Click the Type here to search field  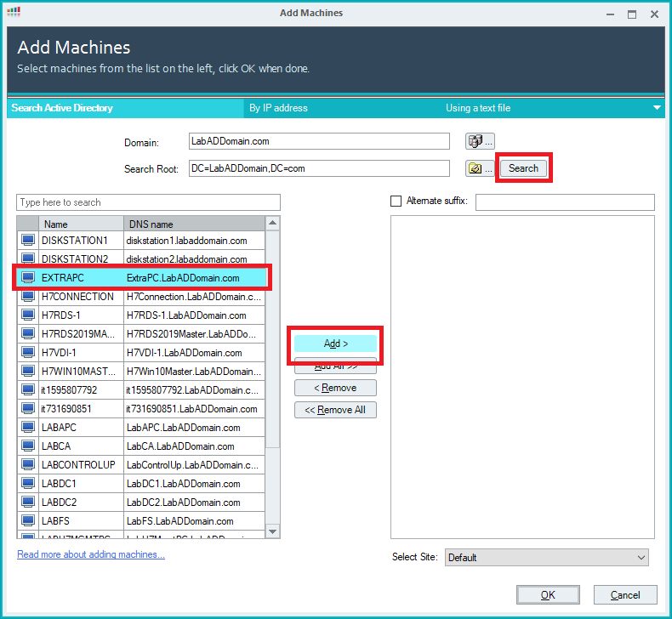[148, 202]
